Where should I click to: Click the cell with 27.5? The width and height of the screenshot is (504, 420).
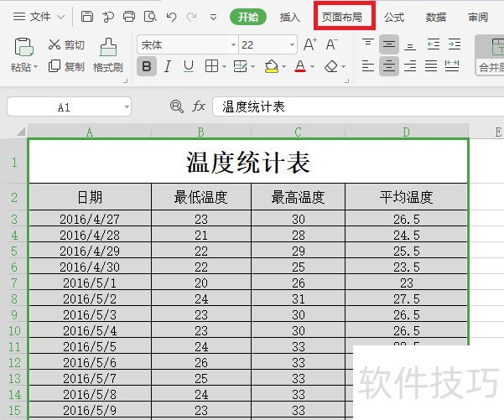406,298
